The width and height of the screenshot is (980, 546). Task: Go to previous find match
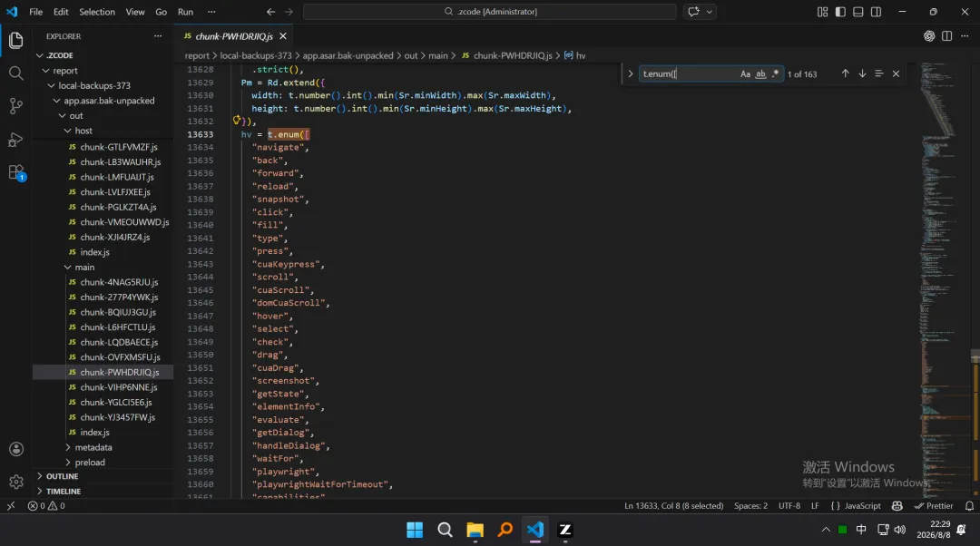point(845,73)
